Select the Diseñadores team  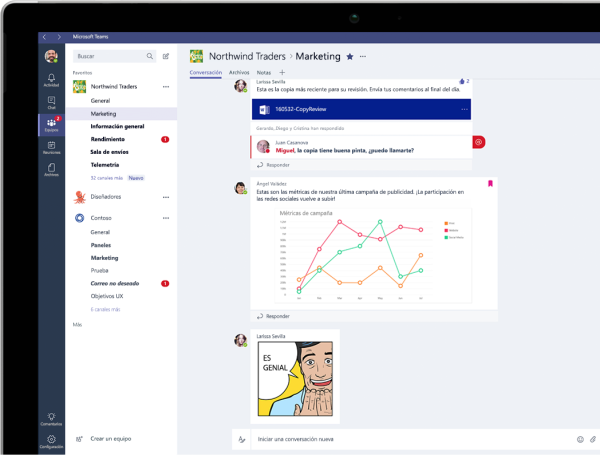tap(106, 197)
